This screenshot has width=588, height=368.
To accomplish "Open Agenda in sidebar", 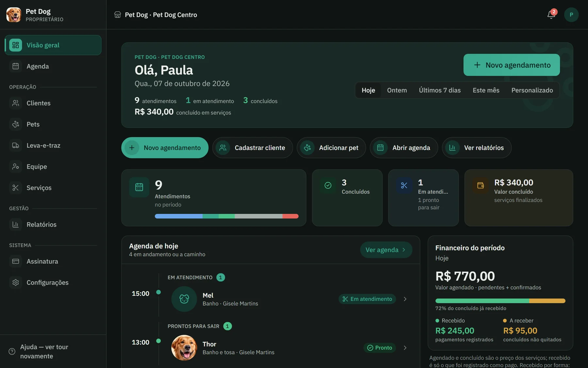I will 53,66.
